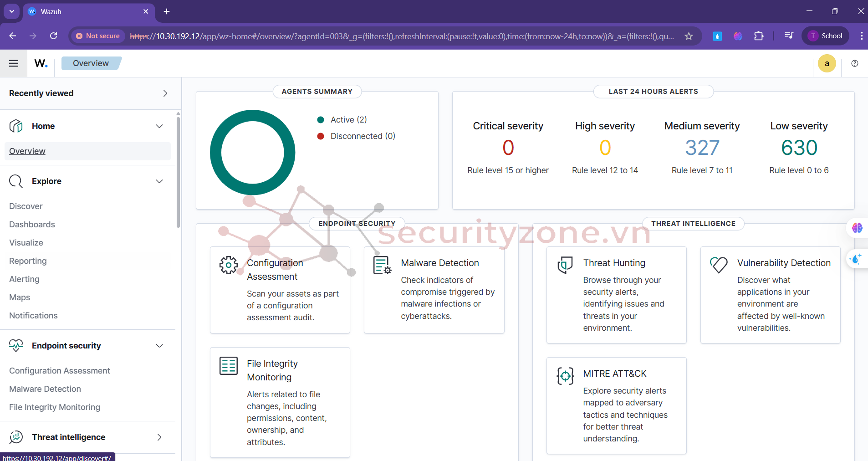Image resolution: width=868 pixels, height=461 pixels.
Task: Collapse the Endpoint security section
Action: click(159, 346)
